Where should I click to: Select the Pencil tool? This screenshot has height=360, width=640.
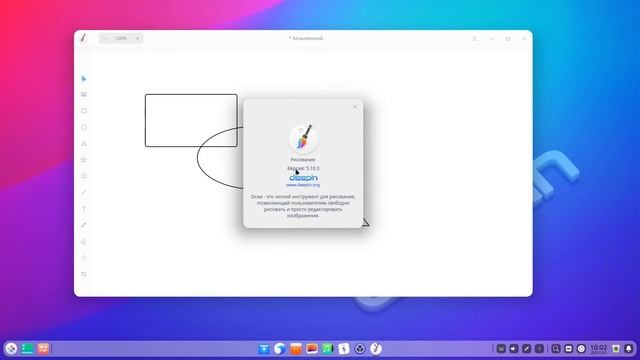click(84, 225)
